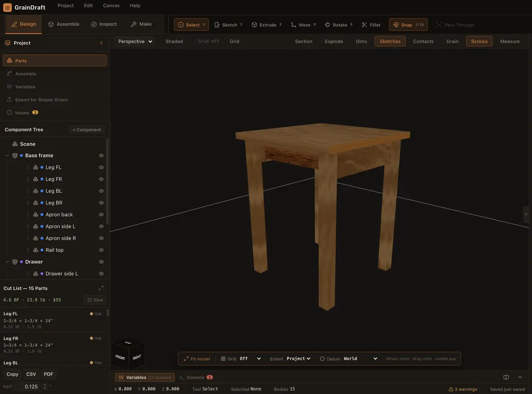Click the view cube FRONT face
Image resolution: width=532 pixels, height=394 pixels.
pyautogui.click(x=120, y=357)
